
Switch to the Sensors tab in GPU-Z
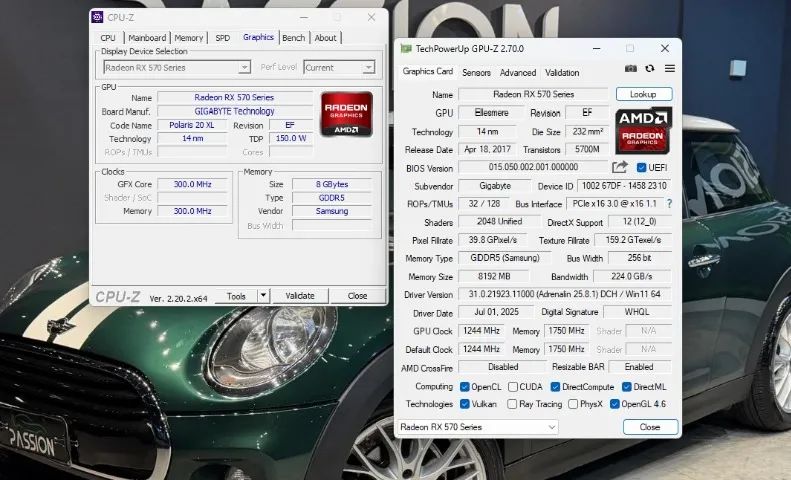pyautogui.click(x=476, y=73)
